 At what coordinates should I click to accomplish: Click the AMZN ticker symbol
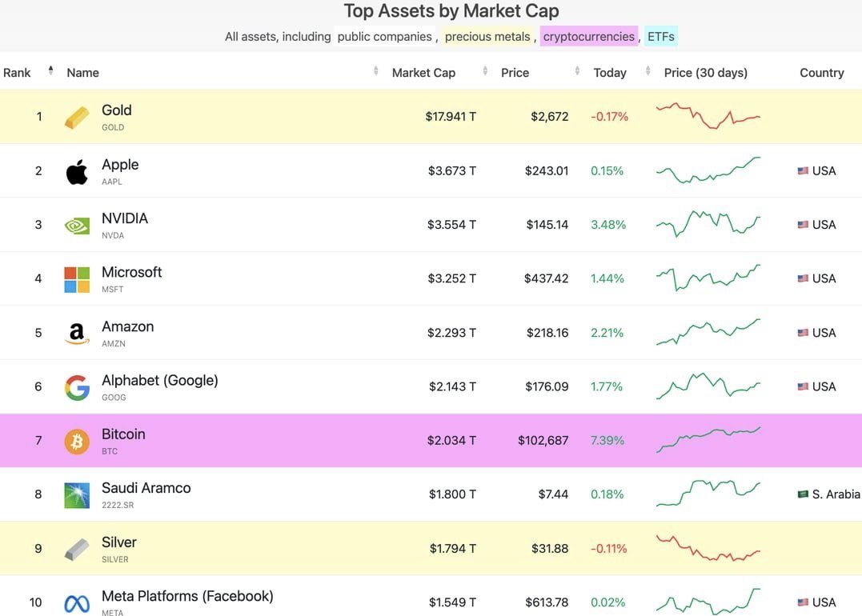(x=113, y=344)
